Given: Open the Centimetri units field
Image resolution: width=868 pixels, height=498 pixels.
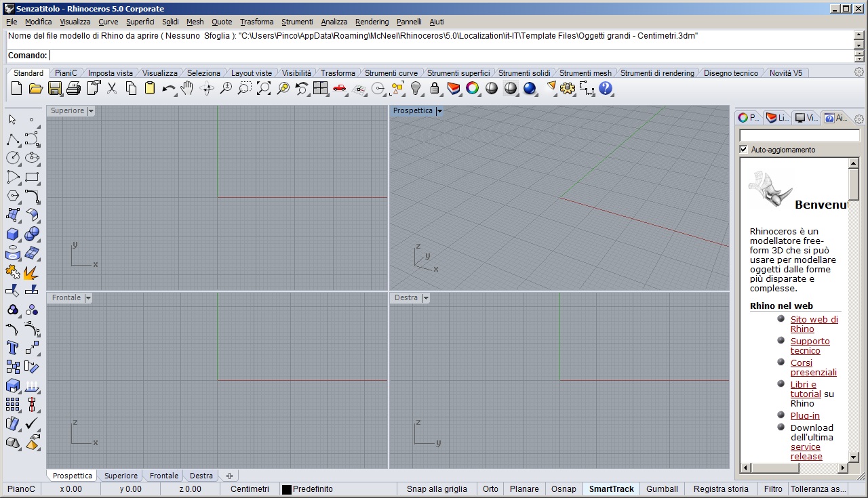Looking at the screenshot, I should tap(250, 489).
